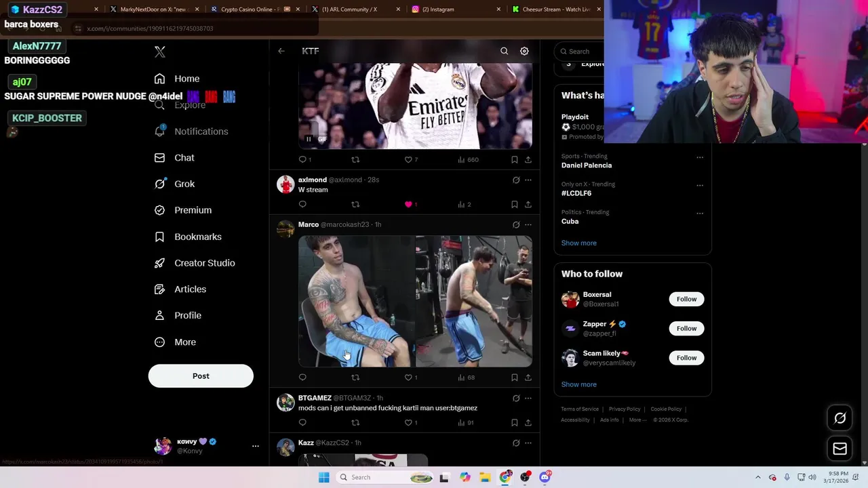Click the Post button
Image resolution: width=868 pixels, height=488 pixels.
point(201,376)
